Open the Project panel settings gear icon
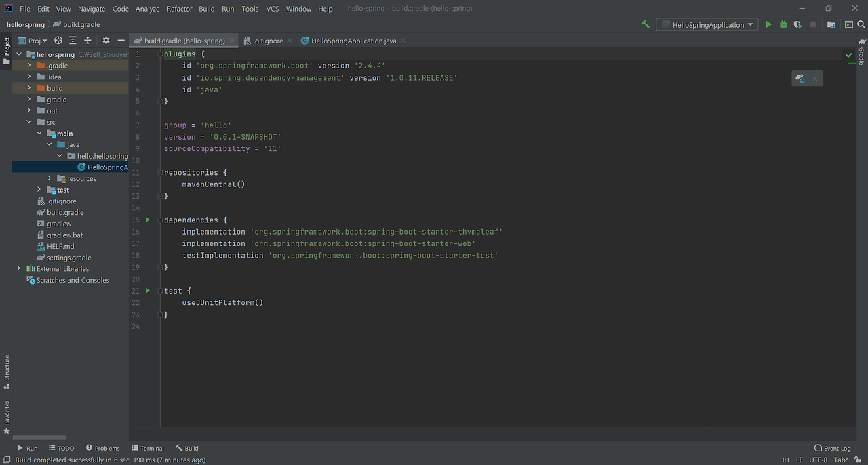The height and width of the screenshot is (465, 868). click(106, 41)
